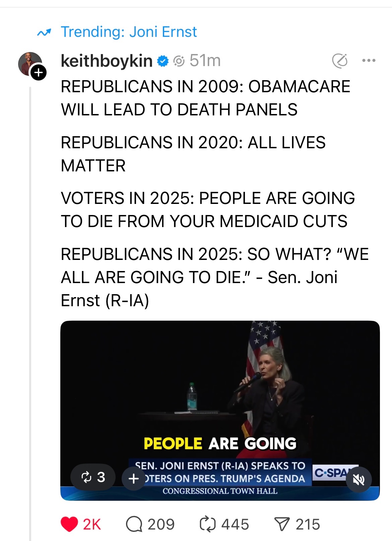392x541 pixels.
Task: Unmute the video with speaker icon
Action: click(358, 480)
